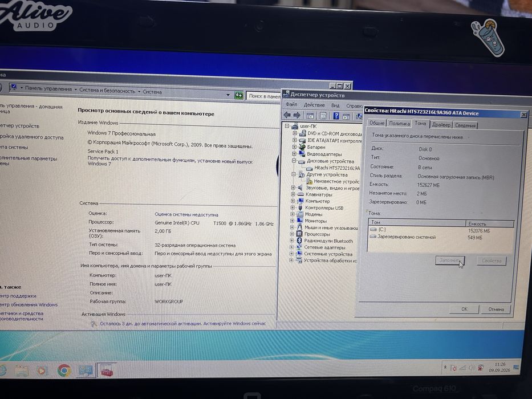
Task: Open the Properties toolbar icon in Device Manager
Action: point(323,116)
